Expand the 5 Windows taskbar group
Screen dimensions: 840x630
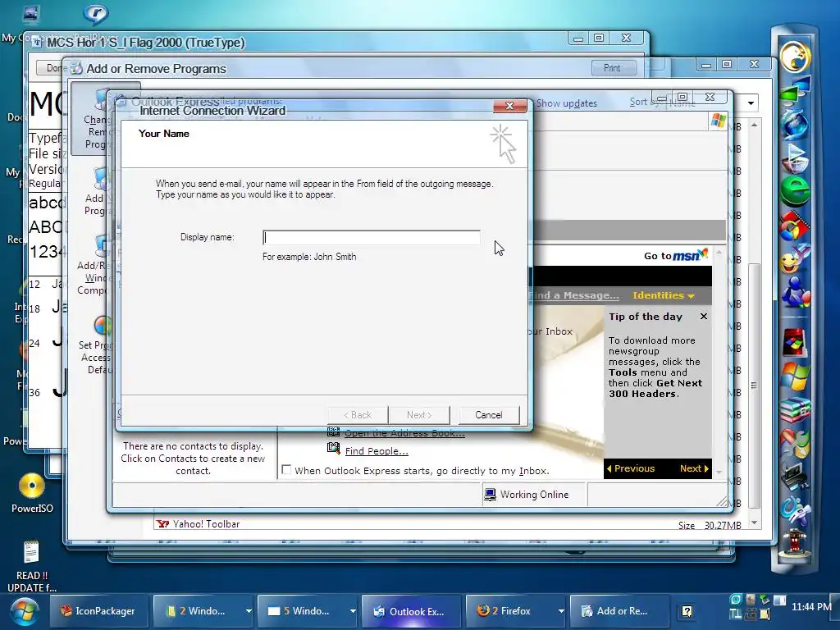click(x=353, y=611)
